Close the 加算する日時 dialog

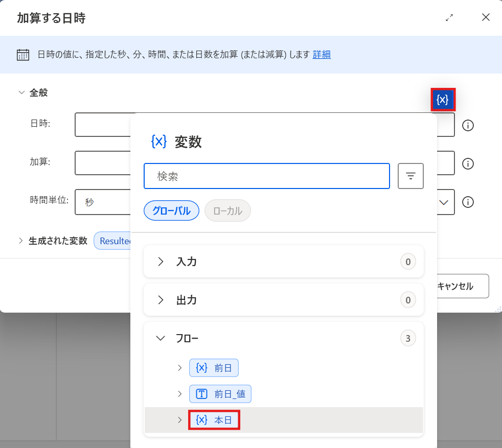click(486, 17)
